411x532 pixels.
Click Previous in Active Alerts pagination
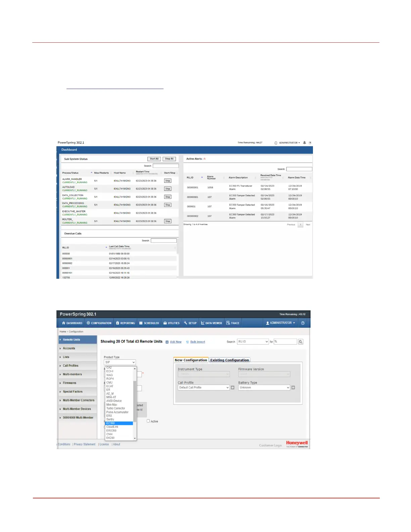(291, 225)
